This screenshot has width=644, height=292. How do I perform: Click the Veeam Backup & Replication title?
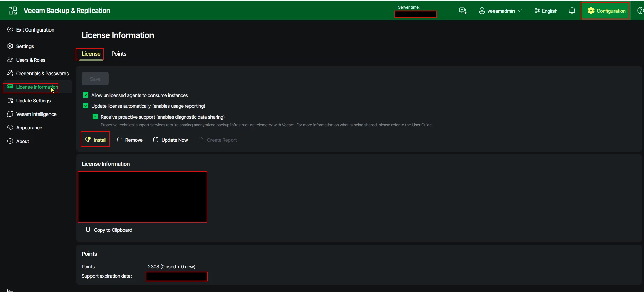pyautogui.click(x=67, y=11)
